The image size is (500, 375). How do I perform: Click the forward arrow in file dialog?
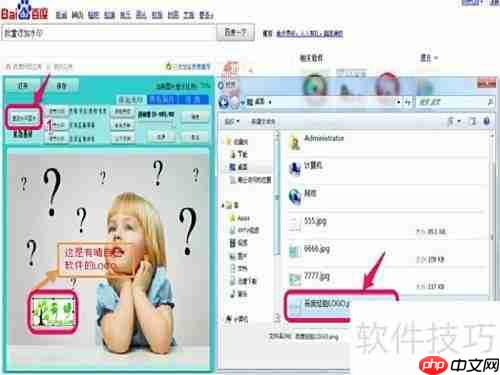[x=235, y=102]
